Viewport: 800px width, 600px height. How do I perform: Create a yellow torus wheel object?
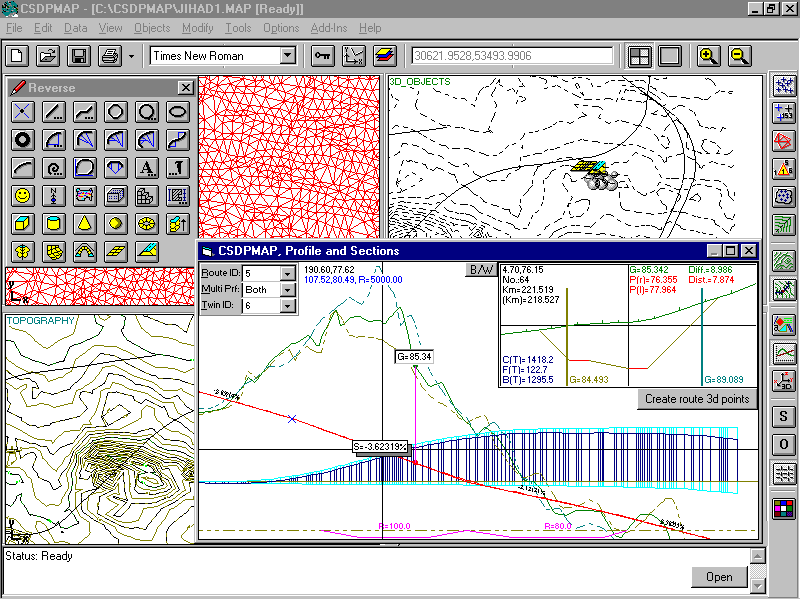pos(146,223)
